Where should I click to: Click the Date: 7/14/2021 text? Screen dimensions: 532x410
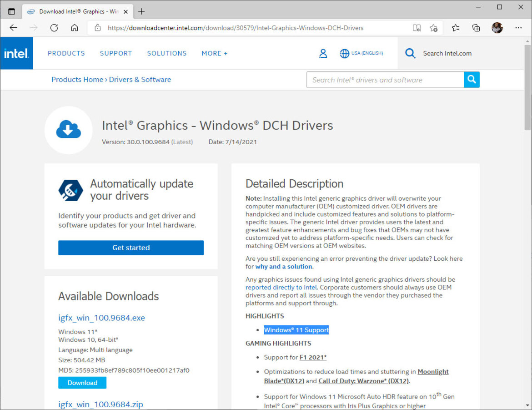pyautogui.click(x=232, y=142)
